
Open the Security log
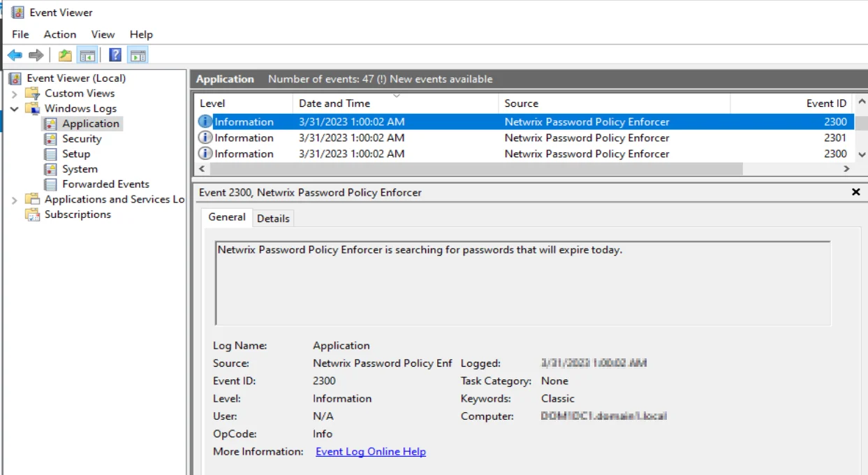tap(82, 138)
